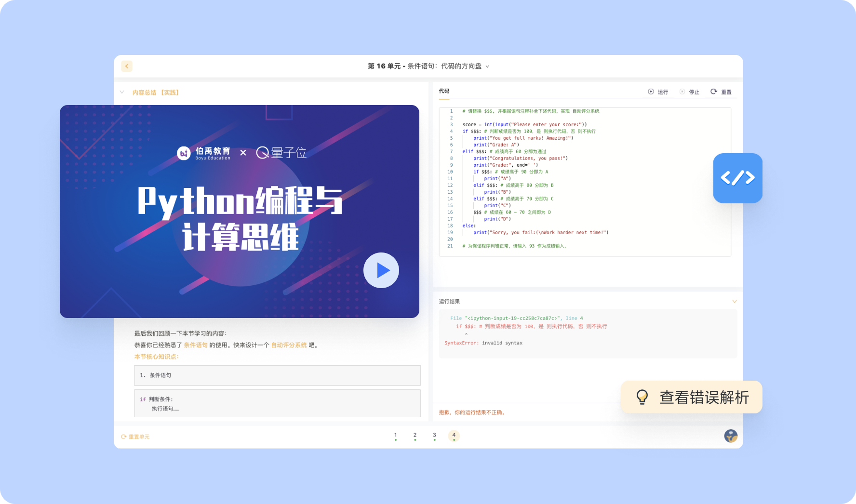
Task: Click the 重置单元 reset unit link
Action: click(135, 437)
